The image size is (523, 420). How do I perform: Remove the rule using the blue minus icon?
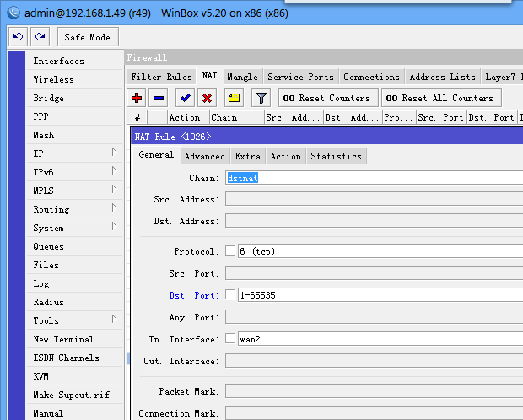(x=158, y=98)
